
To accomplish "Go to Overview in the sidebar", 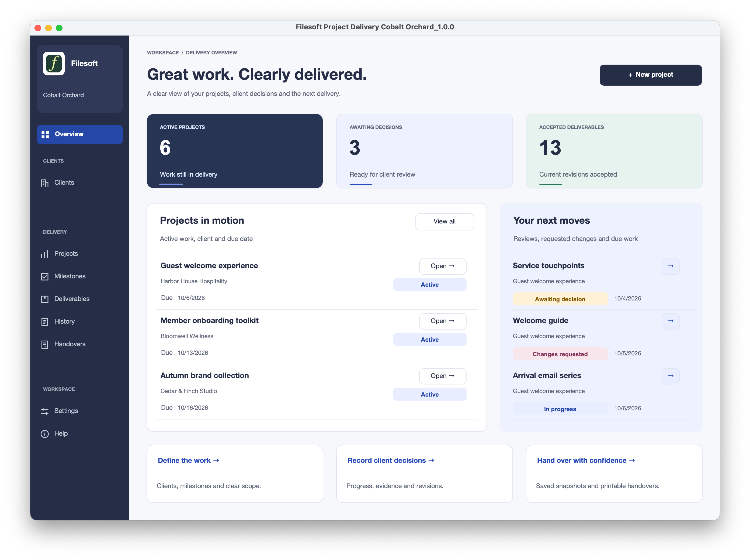I will click(80, 135).
